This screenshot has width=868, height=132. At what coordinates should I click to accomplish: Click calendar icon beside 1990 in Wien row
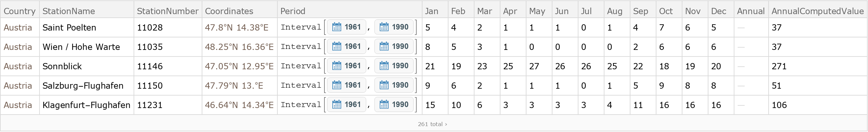pyautogui.click(x=384, y=47)
